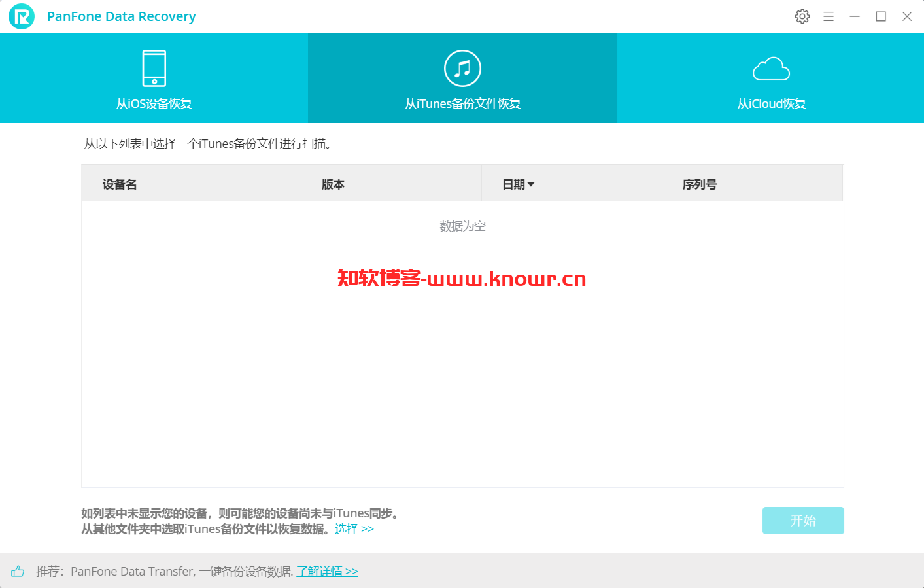This screenshot has width=924, height=588.
Task: Click the 序列号 column header
Action: 753,184
